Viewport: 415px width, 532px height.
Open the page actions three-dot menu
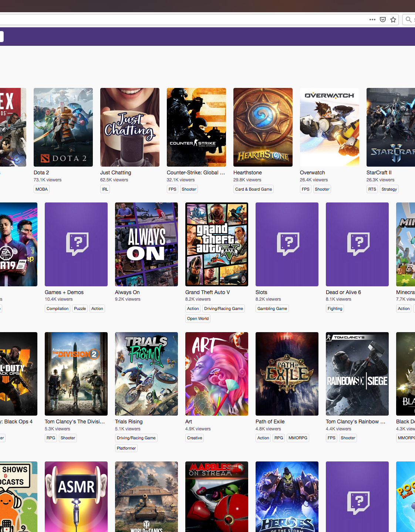tap(372, 20)
